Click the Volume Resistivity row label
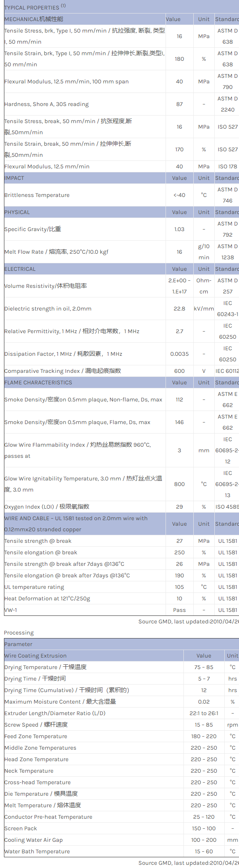 pyautogui.click(x=46, y=286)
